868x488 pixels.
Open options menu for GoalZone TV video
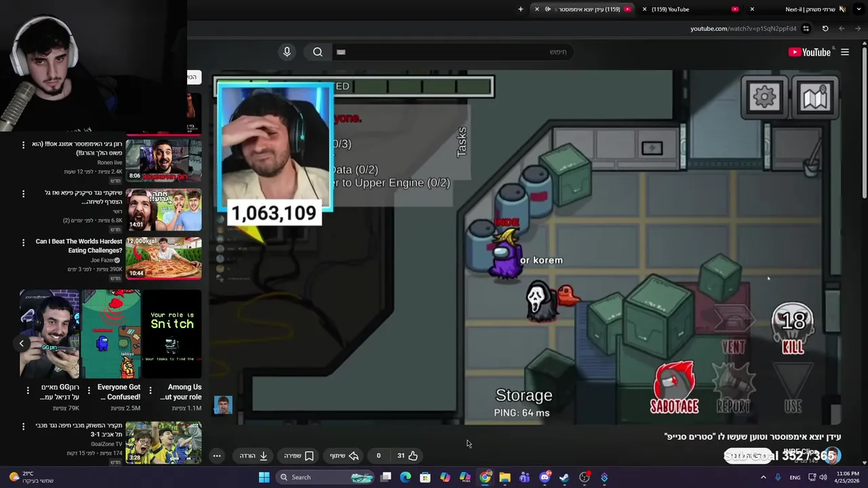coord(23,426)
